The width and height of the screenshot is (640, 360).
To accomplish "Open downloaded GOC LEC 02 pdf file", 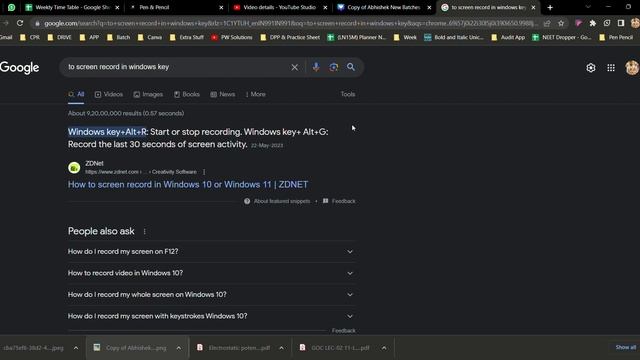I will click(x=336, y=348).
